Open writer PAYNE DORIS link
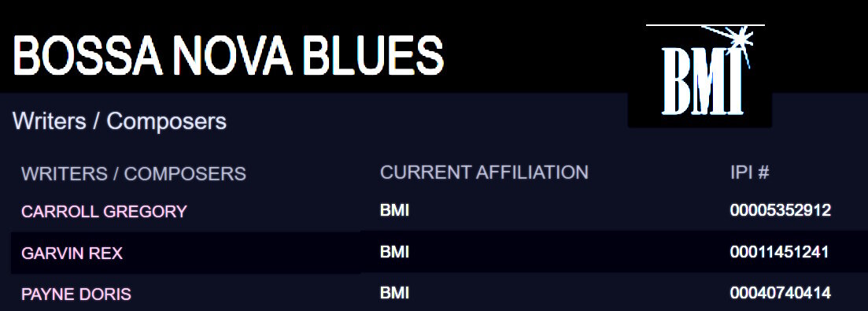 click(76, 294)
